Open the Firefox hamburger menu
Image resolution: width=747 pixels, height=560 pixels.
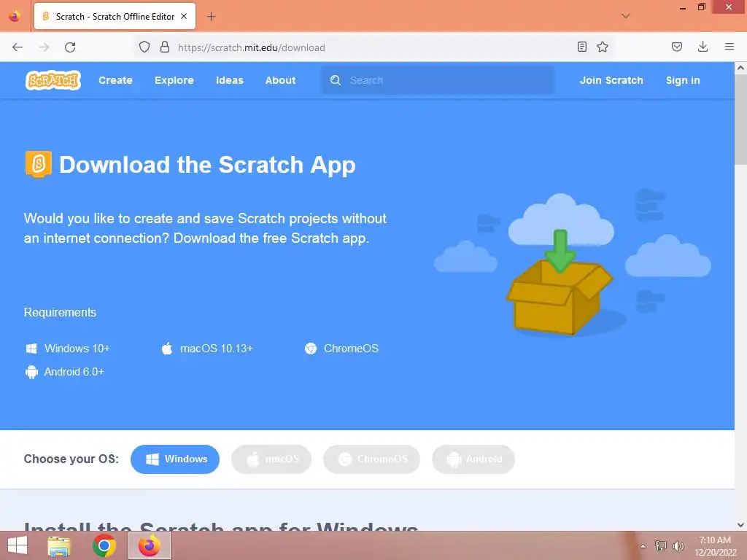pyautogui.click(x=729, y=47)
